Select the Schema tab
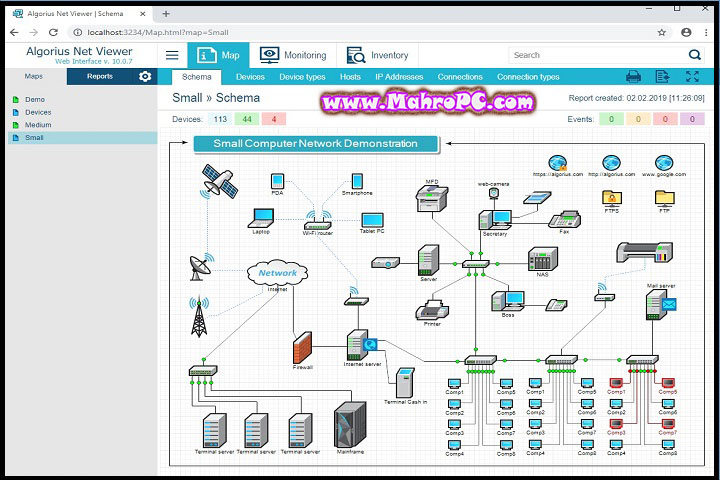Viewport: 720px width, 480px height. pyautogui.click(x=197, y=77)
